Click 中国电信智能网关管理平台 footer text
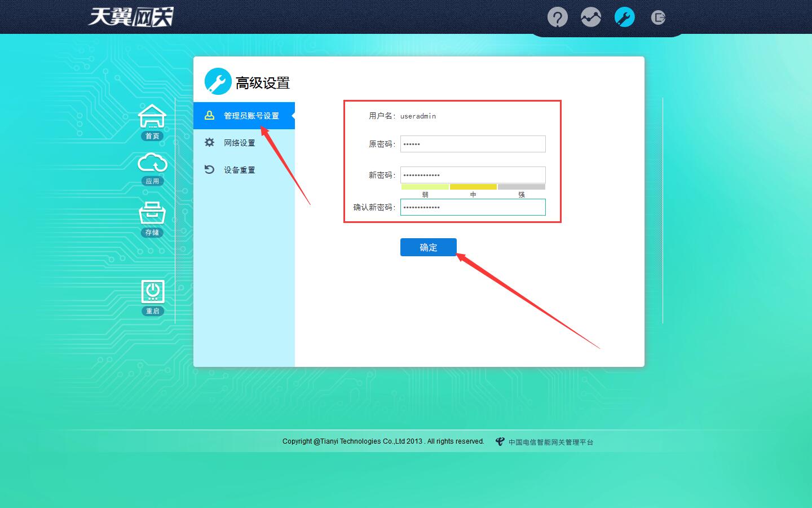Screen dimensions: 812x508 tap(551, 442)
